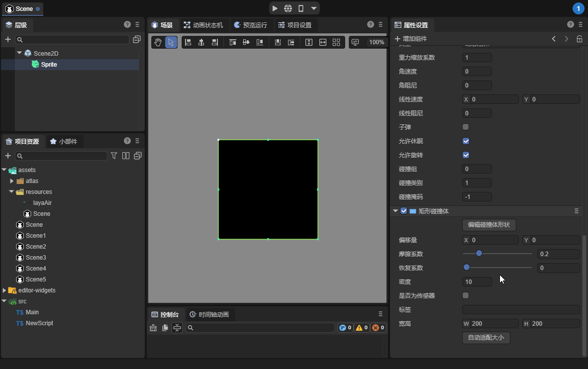
Task: Select the hand pan tool in scene toolbar
Action: [158, 42]
